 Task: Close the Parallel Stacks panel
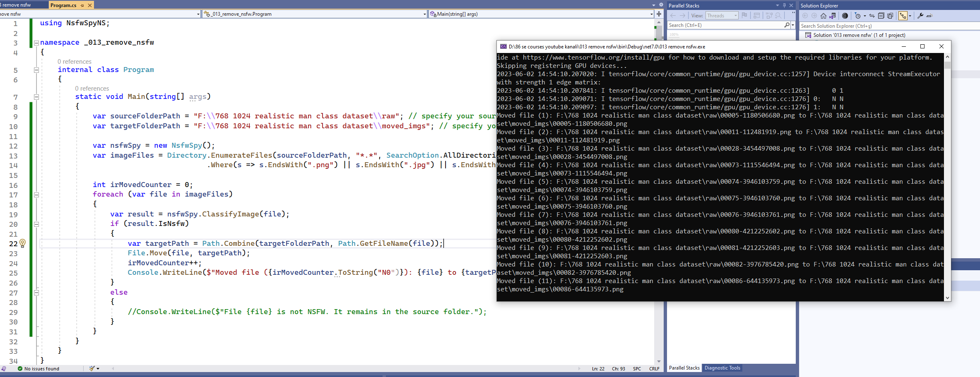pos(791,5)
